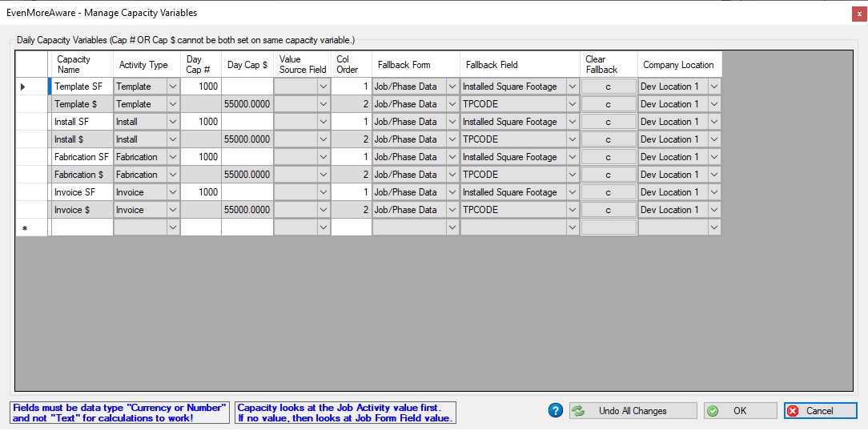The width and height of the screenshot is (868, 431).
Task: Close the Manage Capacity Variables window
Action: coord(858,14)
